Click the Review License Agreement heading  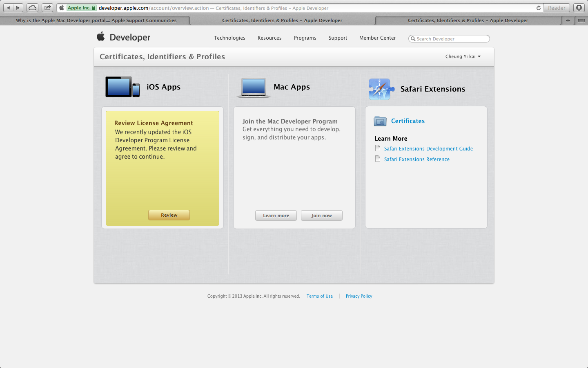click(154, 123)
